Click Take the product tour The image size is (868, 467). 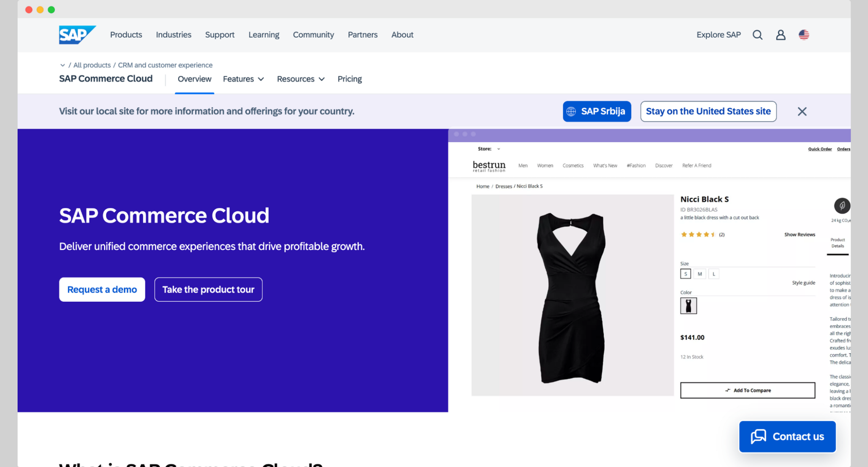(x=208, y=290)
